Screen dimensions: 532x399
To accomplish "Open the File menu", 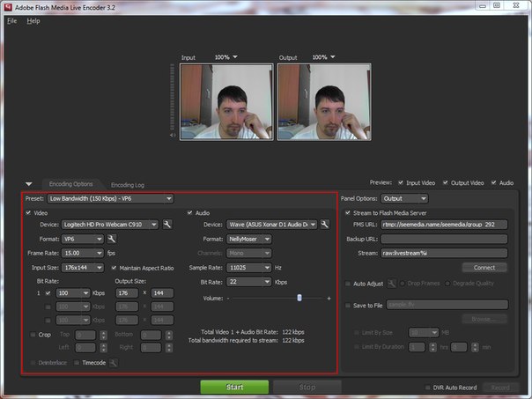I will pyautogui.click(x=11, y=21).
